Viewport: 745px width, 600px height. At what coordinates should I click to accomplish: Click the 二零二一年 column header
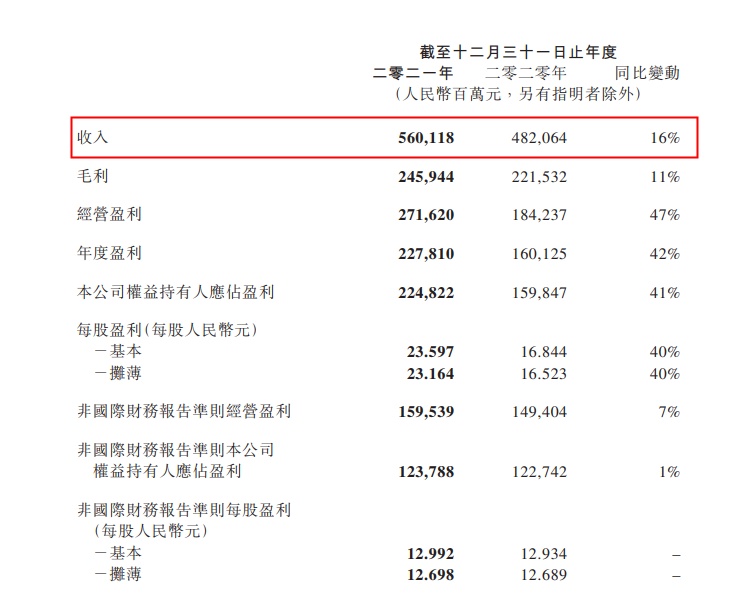point(413,73)
